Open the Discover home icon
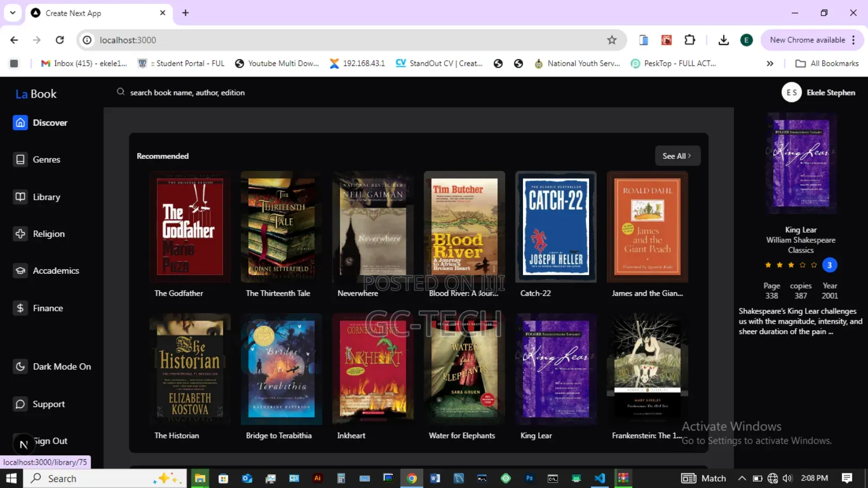Image resolution: width=868 pixels, height=488 pixels. [20, 123]
